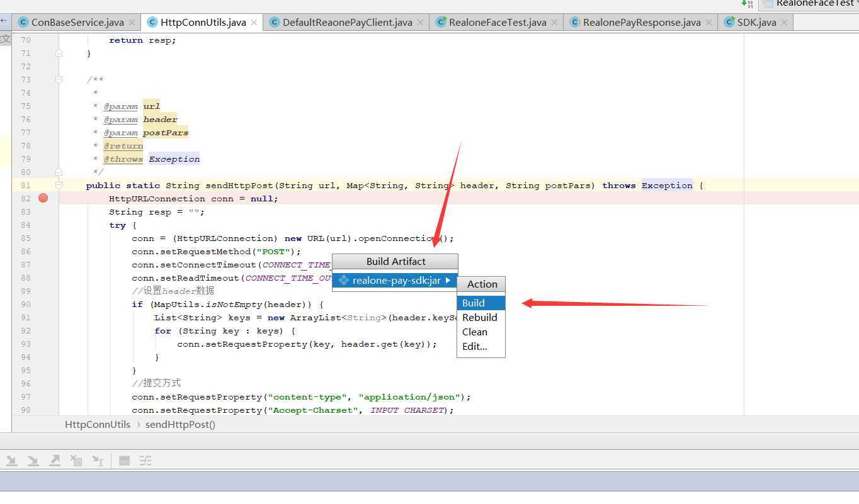The image size is (859, 504).
Task: Click the Run to Cursor icon
Action: coord(98,461)
